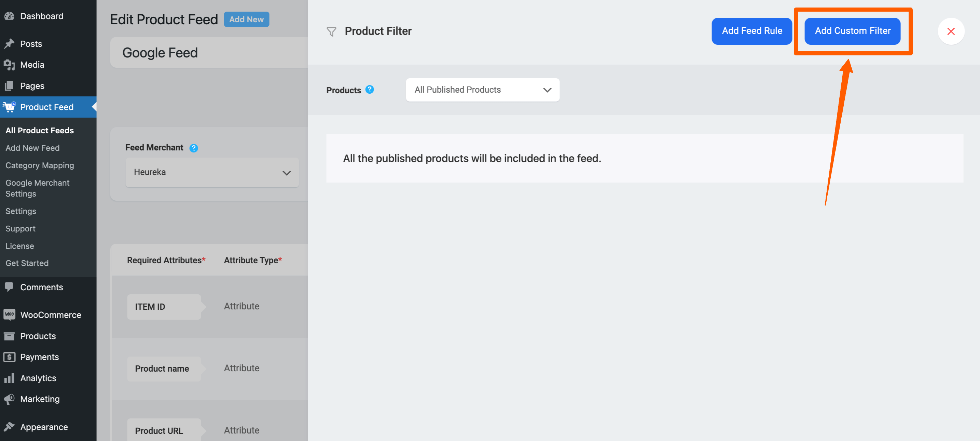Click the Analytics bar chart icon
Viewport: 980px width, 441px height.
(9, 378)
